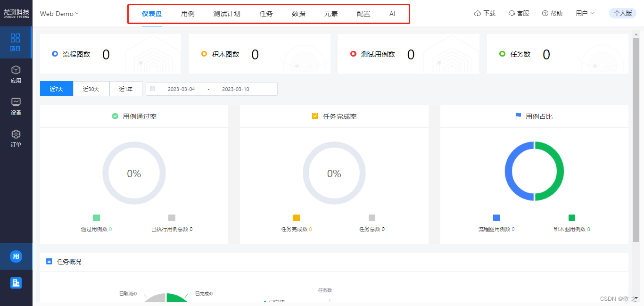Click the 测试用例数 label

(x=378, y=54)
